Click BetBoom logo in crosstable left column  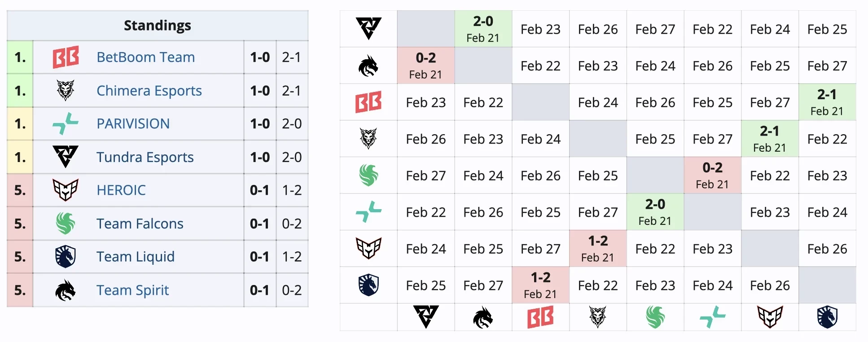(368, 102)
